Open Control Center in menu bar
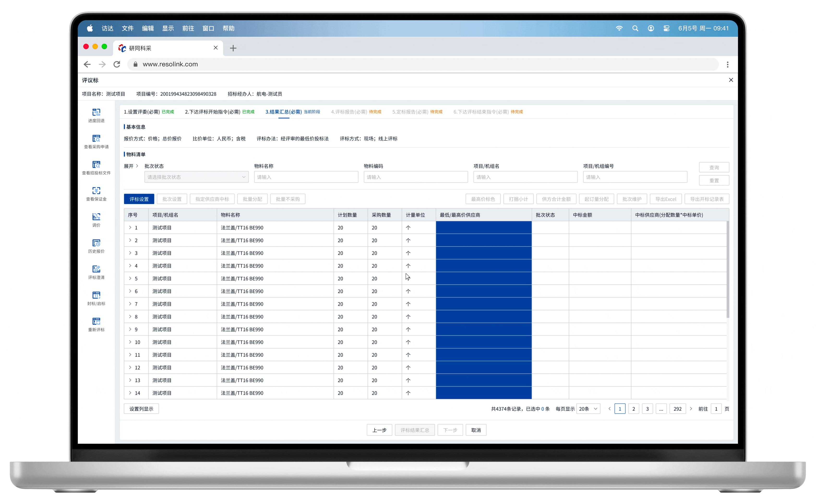 666,28
